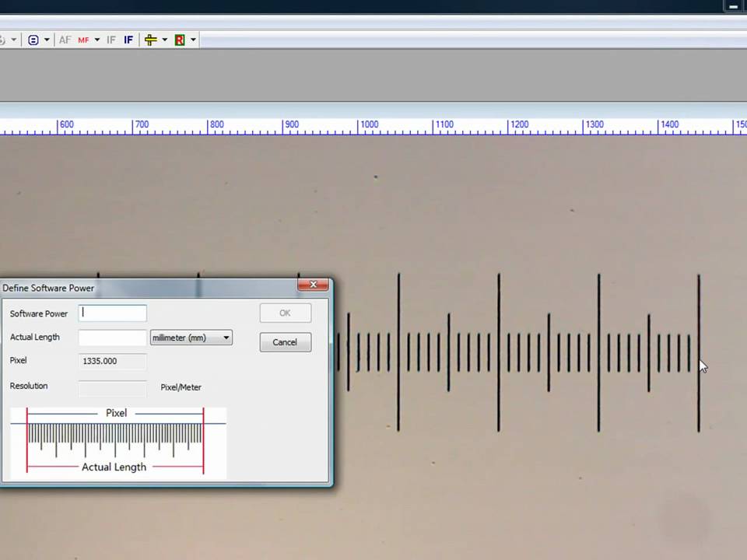The width and height of the screenshot is (747, 560).
Task: Click the yellow crosshair toolbar icon
Action: 150,40
